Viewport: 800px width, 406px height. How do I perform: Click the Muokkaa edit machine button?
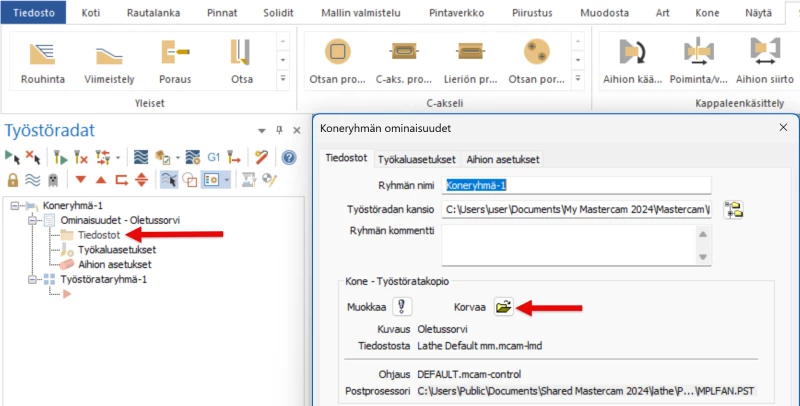pyautogui.click(x=403, y=307)
